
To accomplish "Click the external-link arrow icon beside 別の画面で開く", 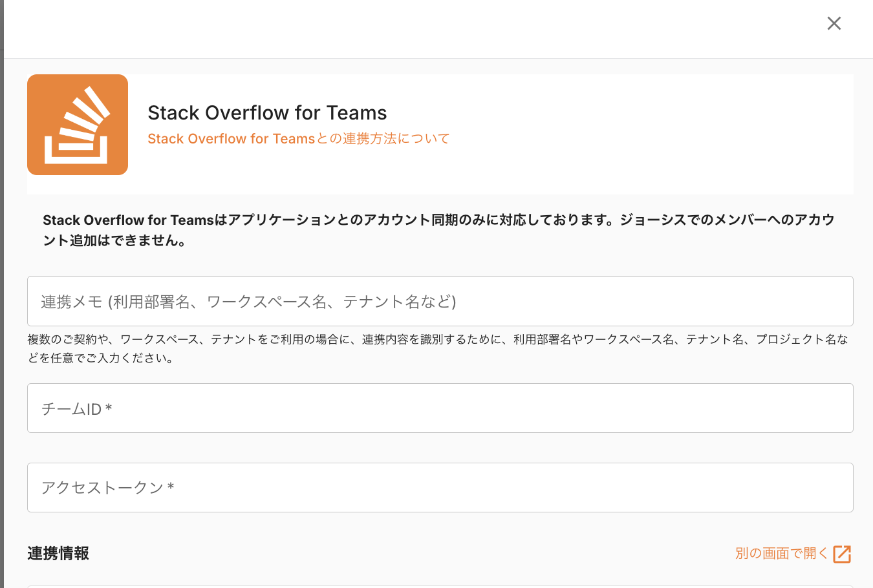I will coord(841,554).
